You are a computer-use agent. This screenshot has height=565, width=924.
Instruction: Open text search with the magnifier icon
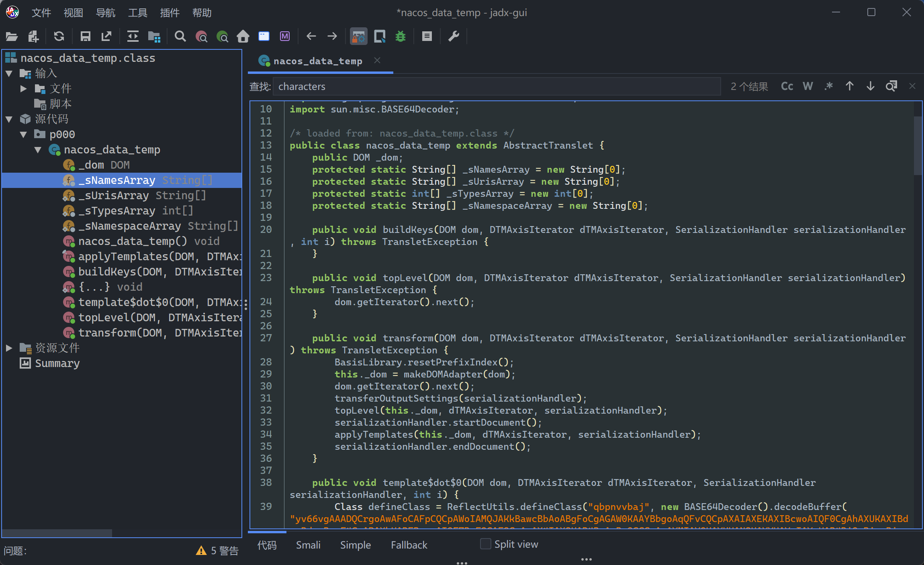pos(180,37)
